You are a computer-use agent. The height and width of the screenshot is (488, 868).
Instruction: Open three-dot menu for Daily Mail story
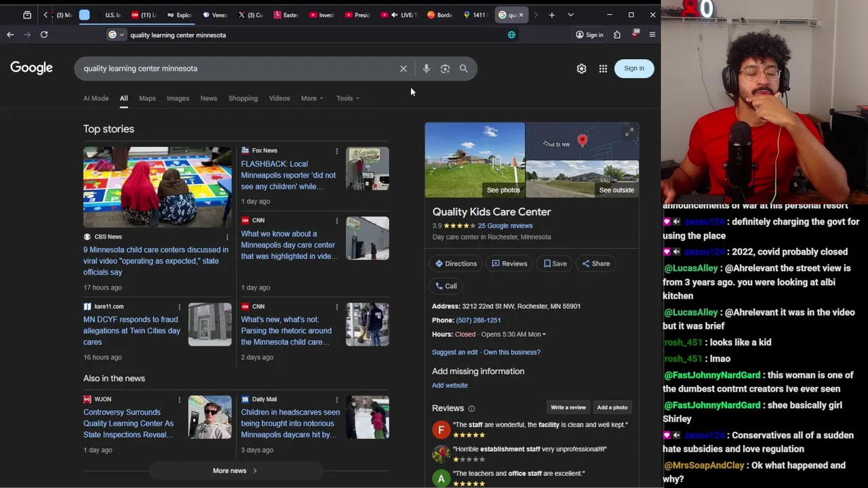coord(336,399)
